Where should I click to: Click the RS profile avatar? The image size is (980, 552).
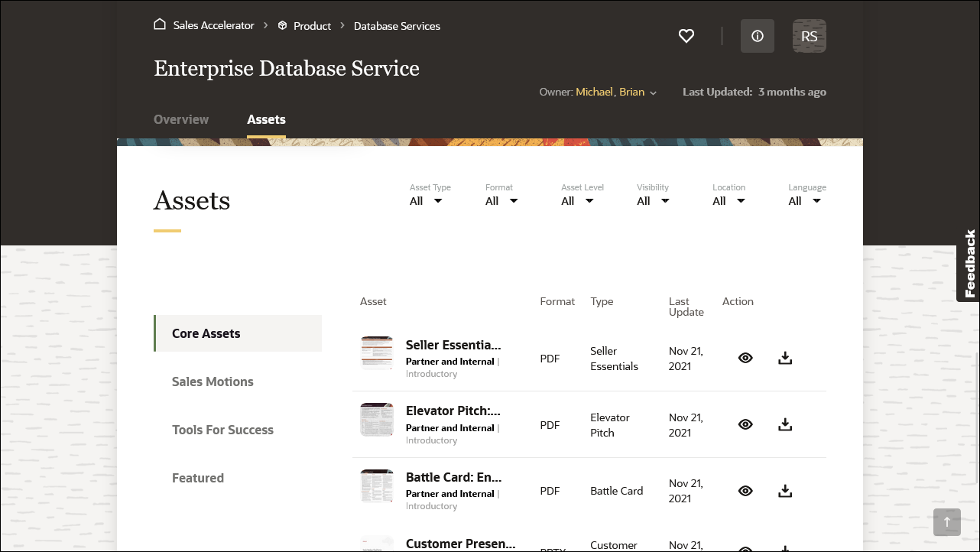pyautogui.click(x=809, y=36)
